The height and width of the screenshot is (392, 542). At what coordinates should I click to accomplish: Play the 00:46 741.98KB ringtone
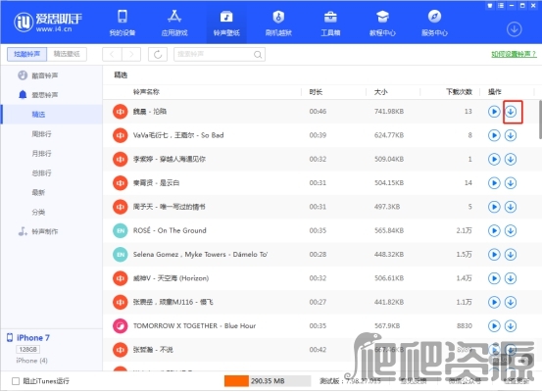pos(494,112)
